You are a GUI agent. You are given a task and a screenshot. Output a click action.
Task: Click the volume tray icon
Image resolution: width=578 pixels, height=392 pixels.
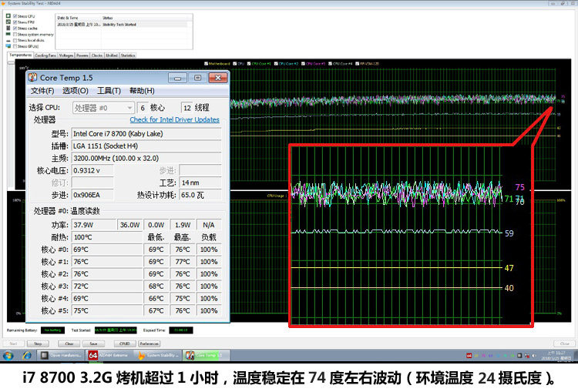click(x=534, y=356)
